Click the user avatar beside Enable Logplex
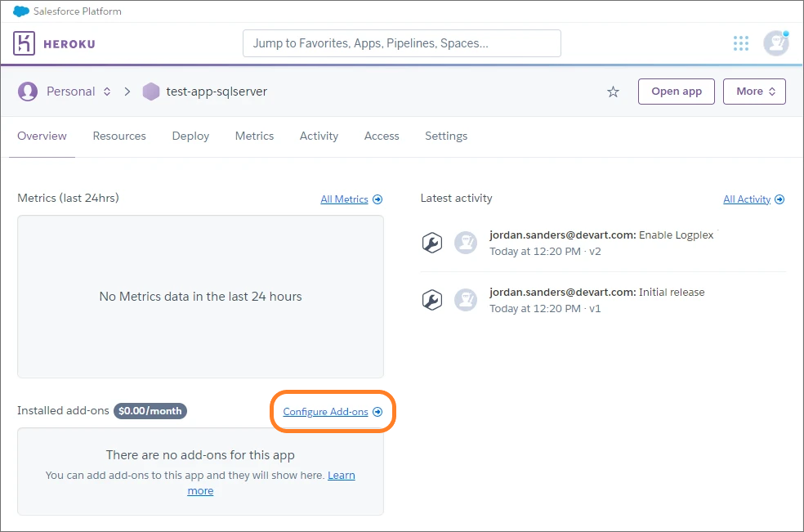804x532 pixels. 466,243
